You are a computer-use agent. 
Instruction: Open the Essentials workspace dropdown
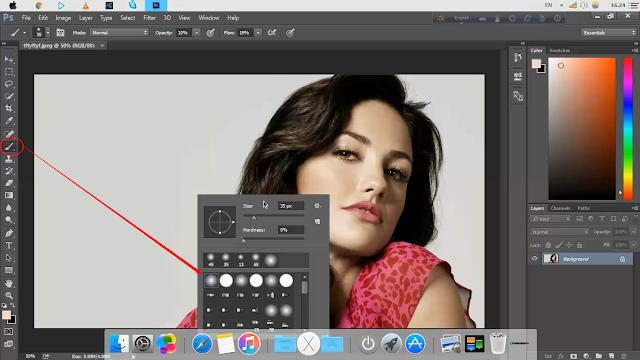[x=609, y=33]
